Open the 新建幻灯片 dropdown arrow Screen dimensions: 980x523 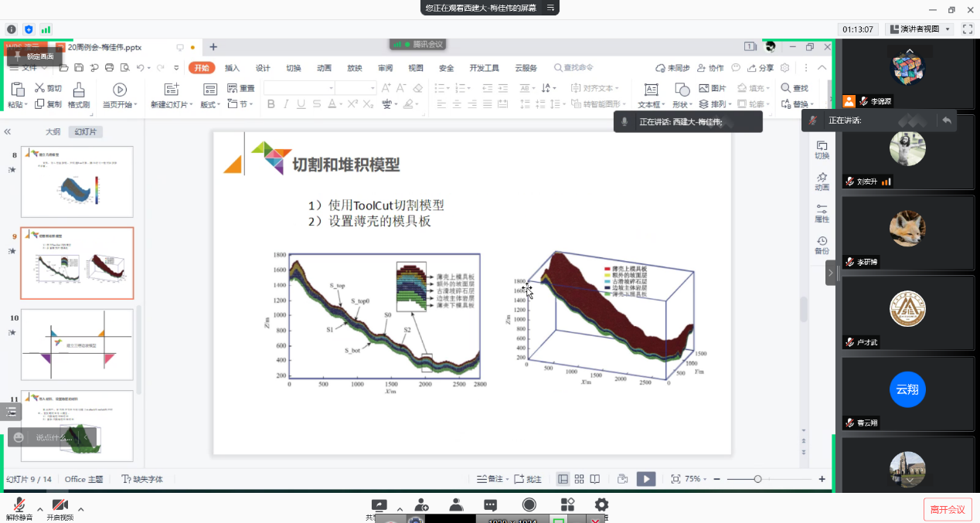click(x=192, y=104)
